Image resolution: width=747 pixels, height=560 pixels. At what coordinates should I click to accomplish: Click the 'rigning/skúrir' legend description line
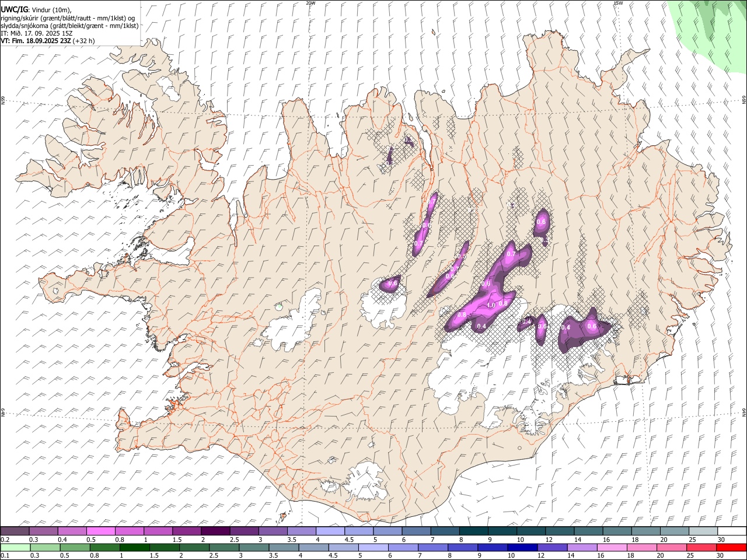click(x=68, y=17)
